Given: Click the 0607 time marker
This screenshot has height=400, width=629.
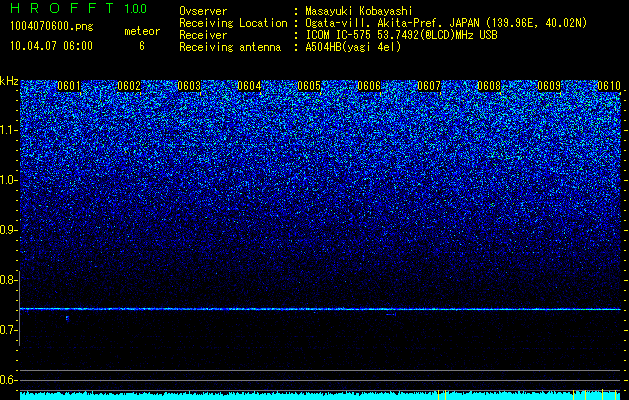Looking at the screenshot, I should pyautogui.click(x=429, y=86).
